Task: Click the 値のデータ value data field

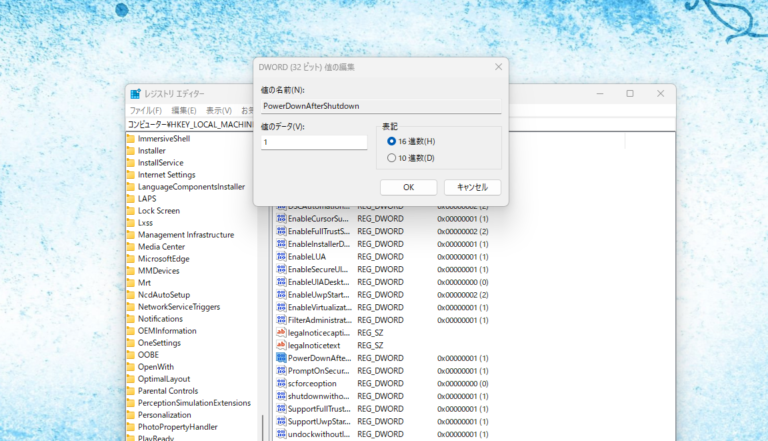Action: coord(314,143)
